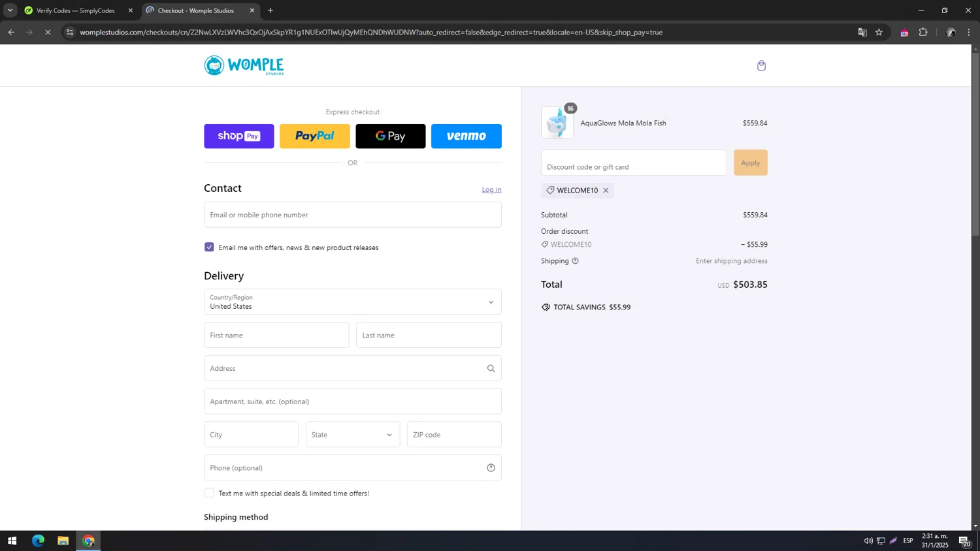This screenshot has height=551, width=980.
Task: Focus the ZIP code field
Action: pos(454,435)
